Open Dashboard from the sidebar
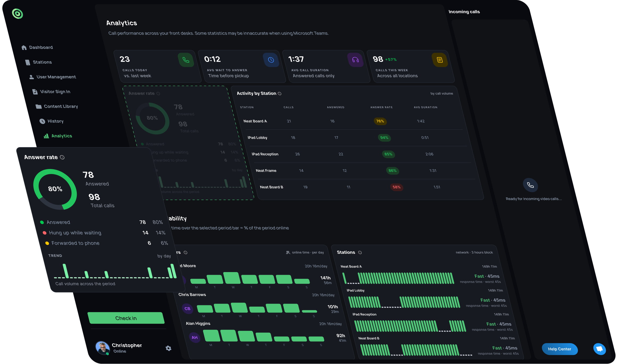618x364 pixels. coord(37,47)
